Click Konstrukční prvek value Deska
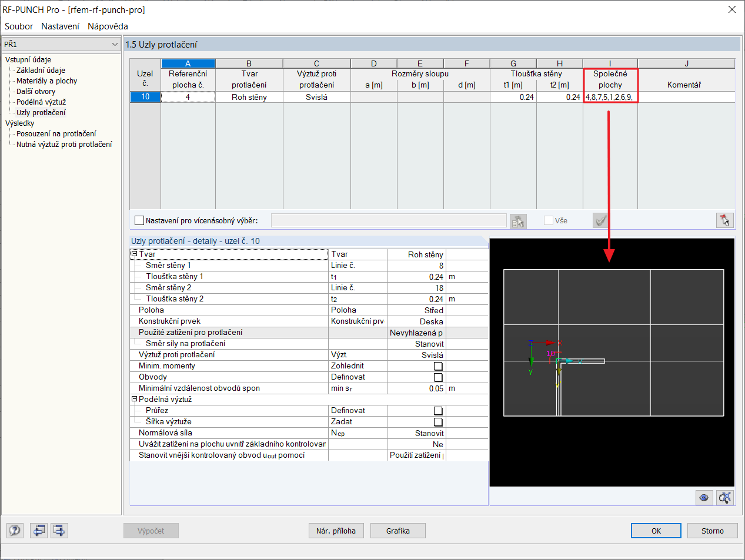The image size is (745, 560). tap(417, 321)
